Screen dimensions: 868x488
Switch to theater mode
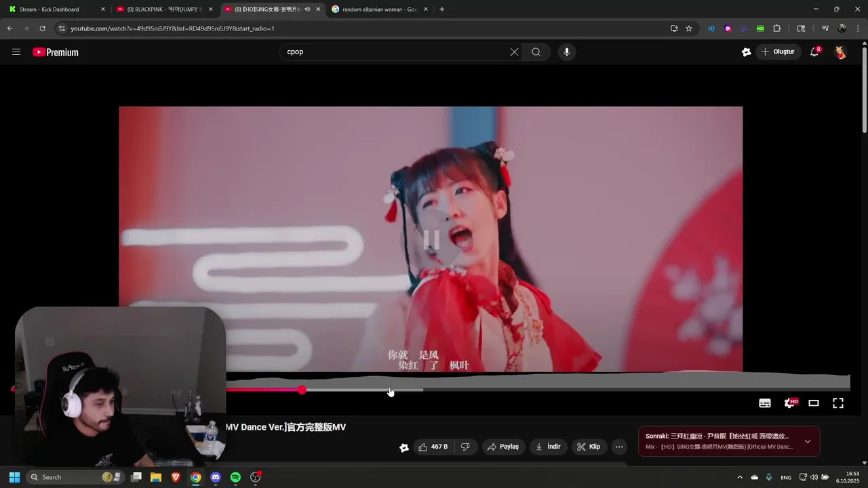coord(814,403)
